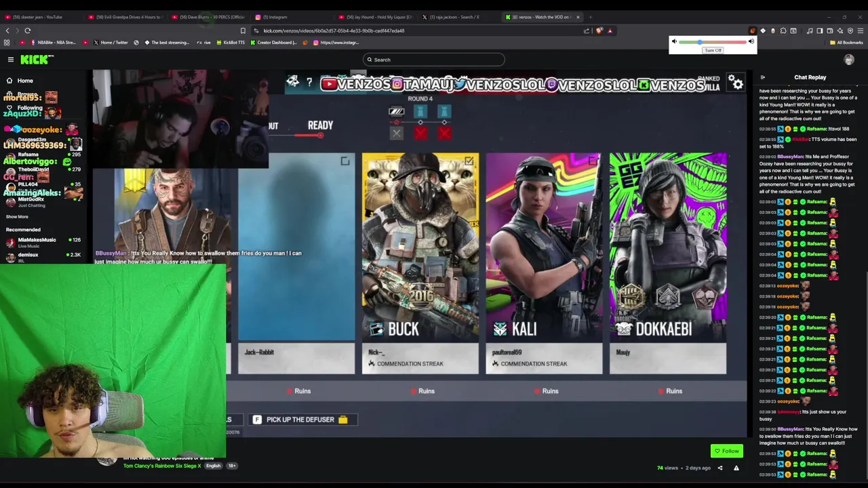Open PILL404 channel in sidebar
The width and height of the screenshot is (868, 488).
click(x=43, y=184)
